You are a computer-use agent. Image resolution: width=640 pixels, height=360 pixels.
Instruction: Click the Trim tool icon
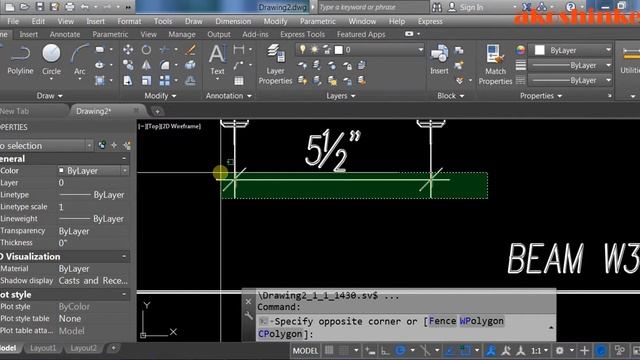point(165,50)
